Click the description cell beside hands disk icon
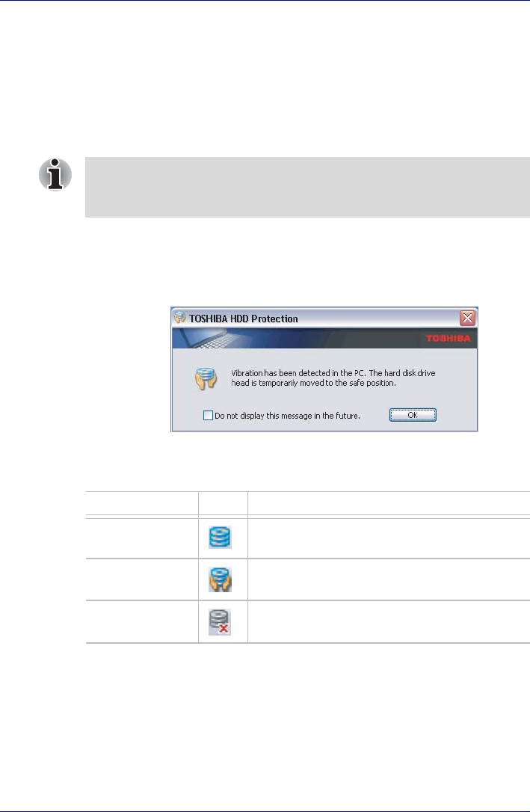This screenshot has width=530, height=812. [x=389, y=579]
